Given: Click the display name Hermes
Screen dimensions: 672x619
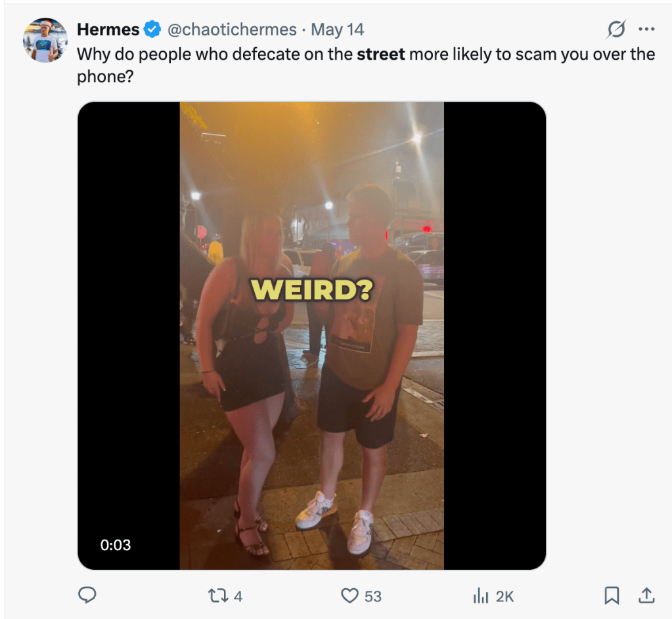Looking at the screenshot, I should [108, 30].
